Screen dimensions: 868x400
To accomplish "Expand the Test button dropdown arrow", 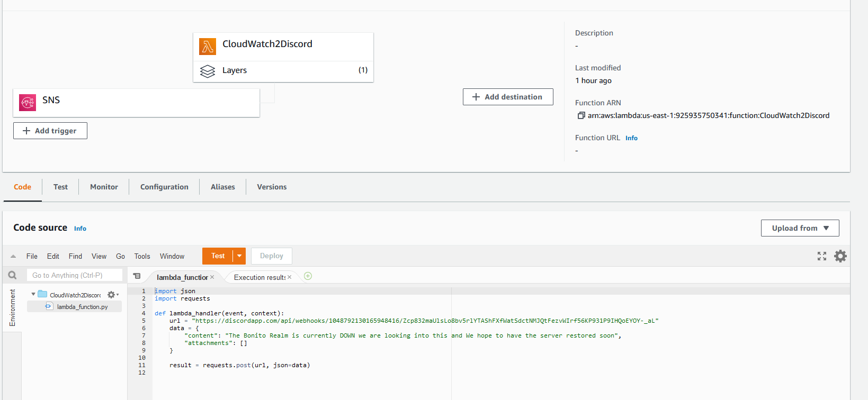I will point(239,256).
